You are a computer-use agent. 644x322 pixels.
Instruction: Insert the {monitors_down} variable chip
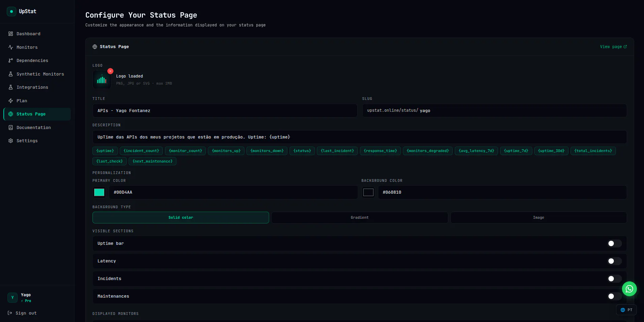[267, 151]
